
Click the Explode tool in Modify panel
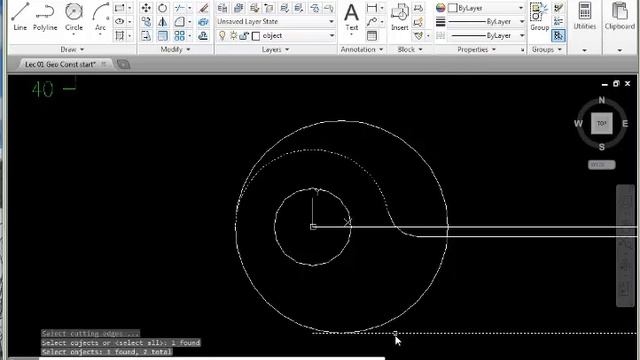pos(203,22)
